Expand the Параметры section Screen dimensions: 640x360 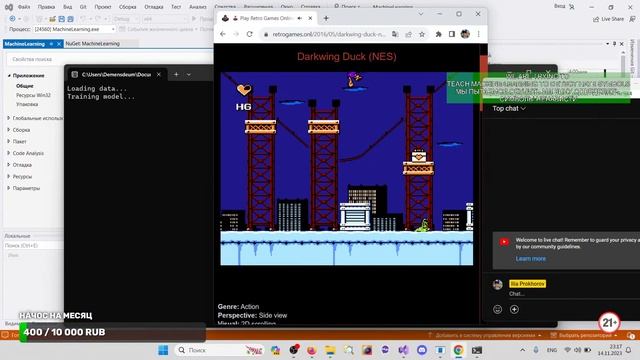pyautogui.click(x=9, y=188)
